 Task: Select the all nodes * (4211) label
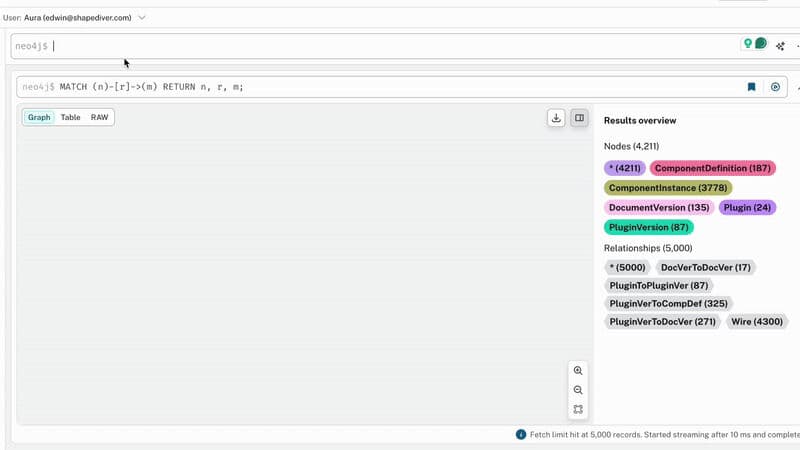pos(624,168)
